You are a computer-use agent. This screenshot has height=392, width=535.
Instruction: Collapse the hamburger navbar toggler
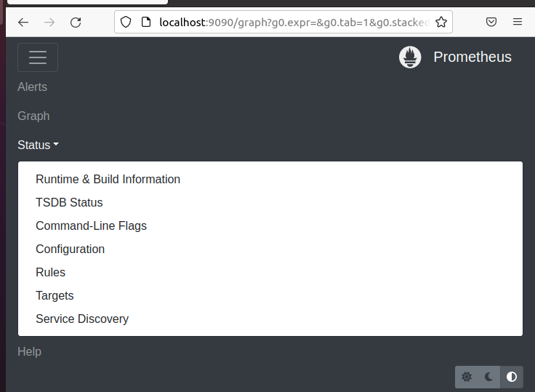tap(38, 57)
